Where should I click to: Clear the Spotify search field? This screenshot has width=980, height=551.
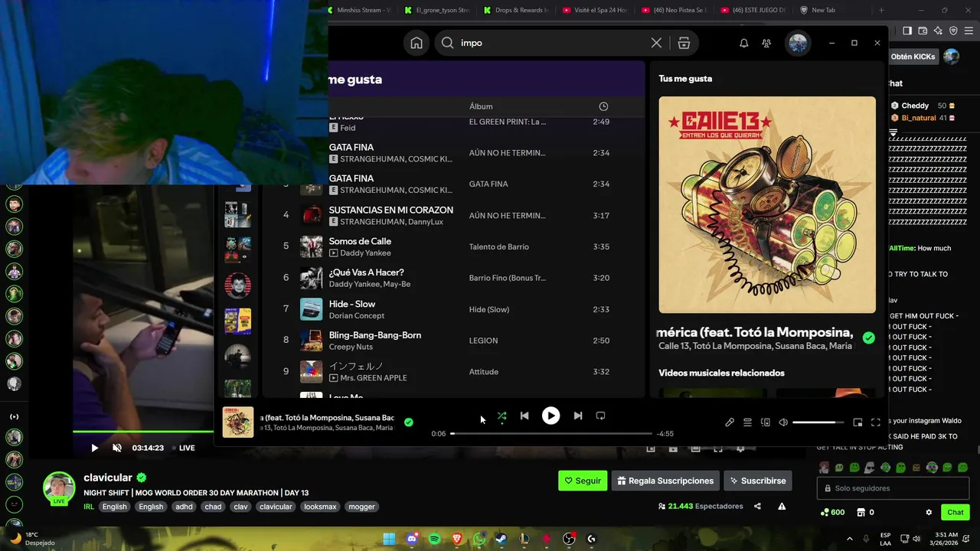656,43
